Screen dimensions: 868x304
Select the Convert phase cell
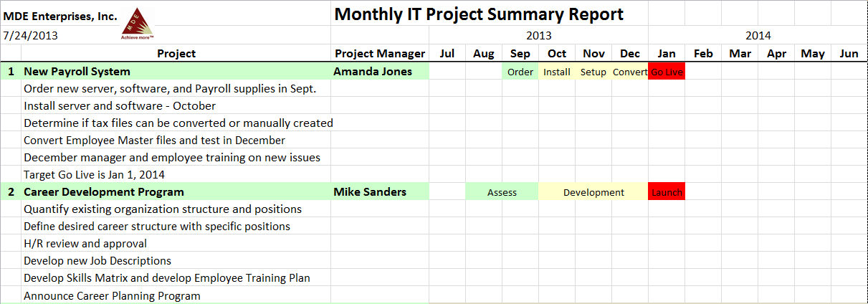(x=630, y=72)
